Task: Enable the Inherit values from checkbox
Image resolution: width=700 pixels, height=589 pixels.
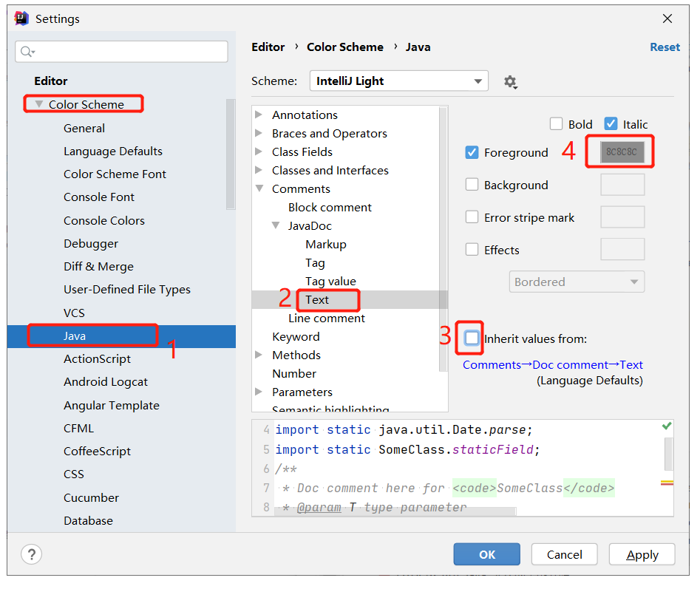Action: 470,338
